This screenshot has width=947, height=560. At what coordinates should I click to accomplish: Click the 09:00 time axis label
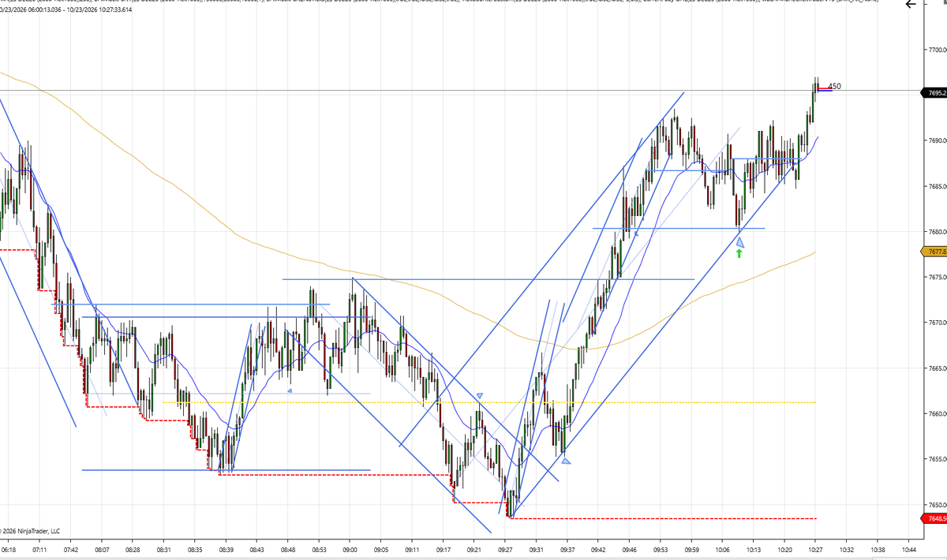click(x=350, y=549)
